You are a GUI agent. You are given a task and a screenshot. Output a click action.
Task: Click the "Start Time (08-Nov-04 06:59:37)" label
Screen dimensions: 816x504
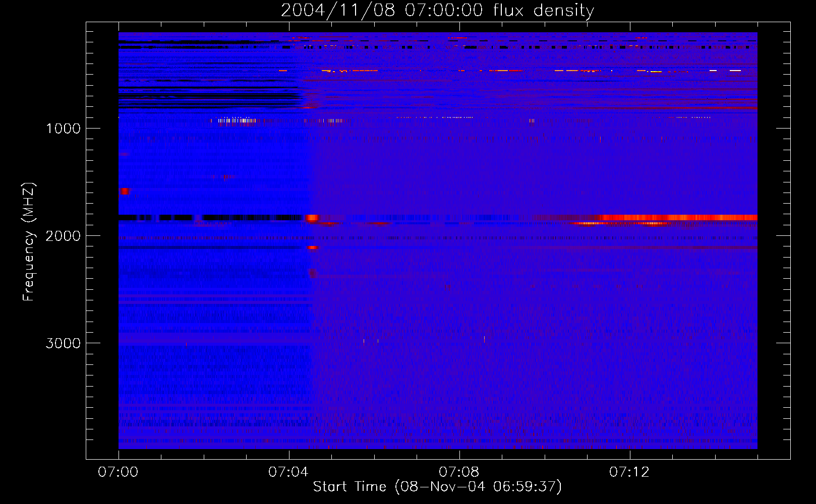click(437, 487)
